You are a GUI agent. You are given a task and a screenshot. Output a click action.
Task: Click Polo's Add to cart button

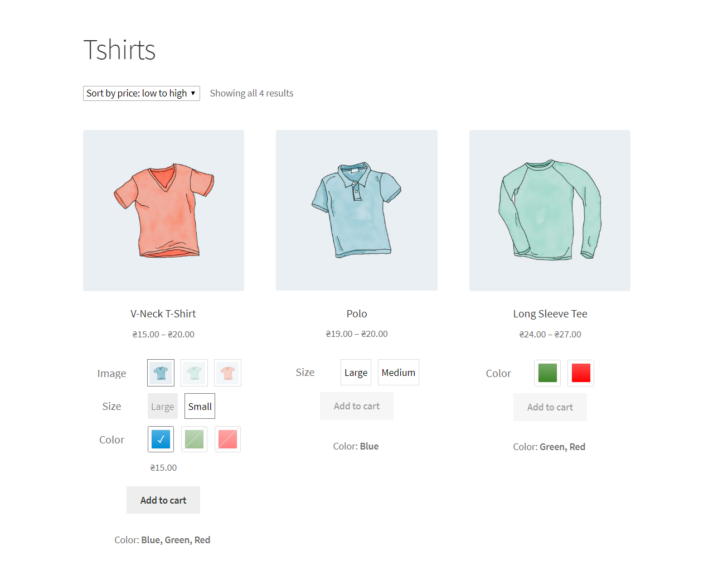(357, 406)
